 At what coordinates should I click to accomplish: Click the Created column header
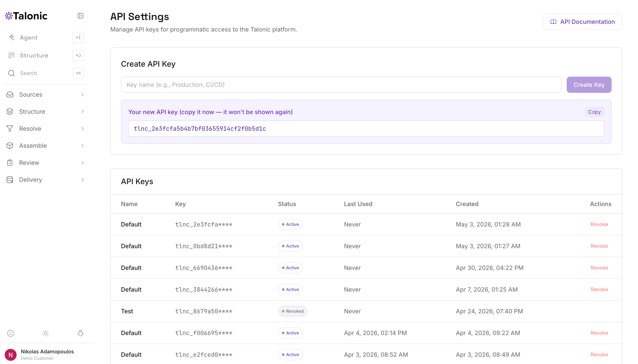coord(467,204)
